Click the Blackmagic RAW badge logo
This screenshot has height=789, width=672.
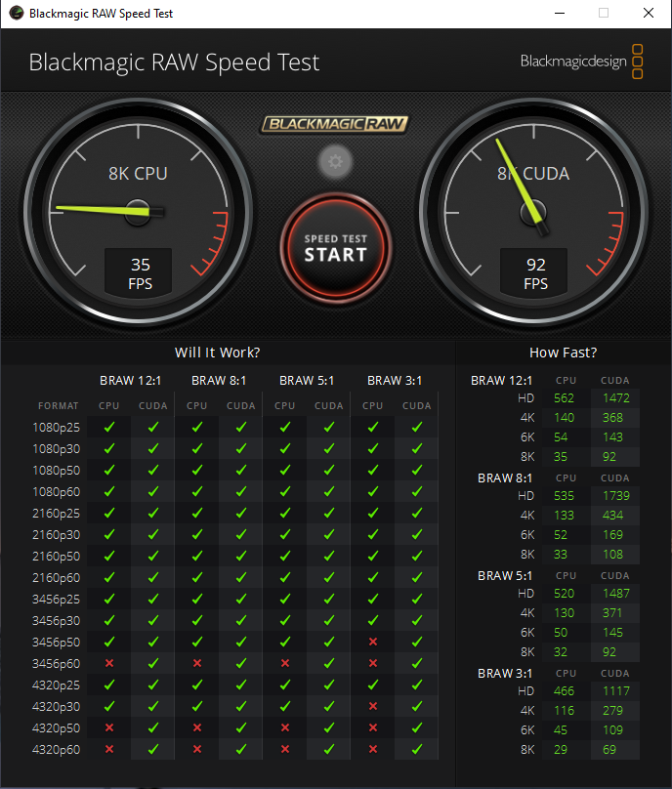pyautogui.click(x=334, y=124)
